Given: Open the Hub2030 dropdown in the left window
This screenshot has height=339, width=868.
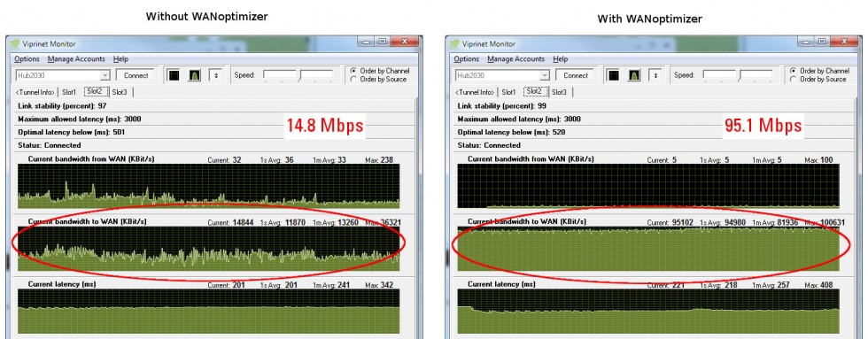Looking at the screenshot, I should click(105, 76).
